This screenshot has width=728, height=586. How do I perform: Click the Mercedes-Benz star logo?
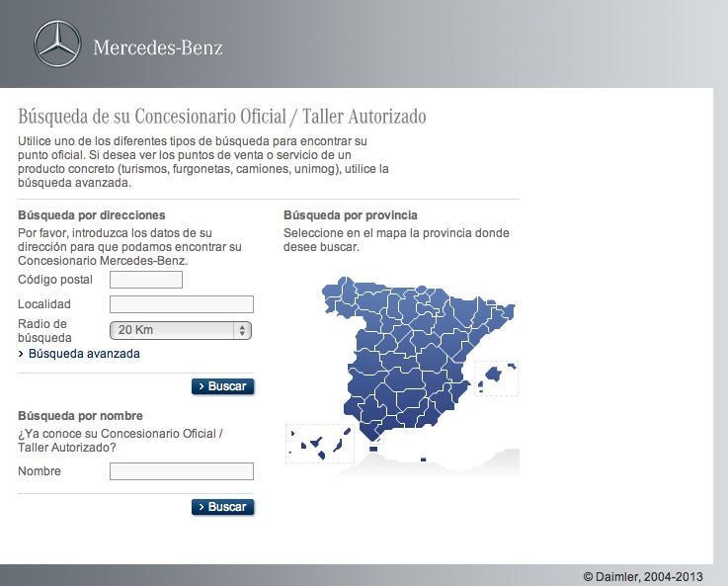[x=57, y=46]
